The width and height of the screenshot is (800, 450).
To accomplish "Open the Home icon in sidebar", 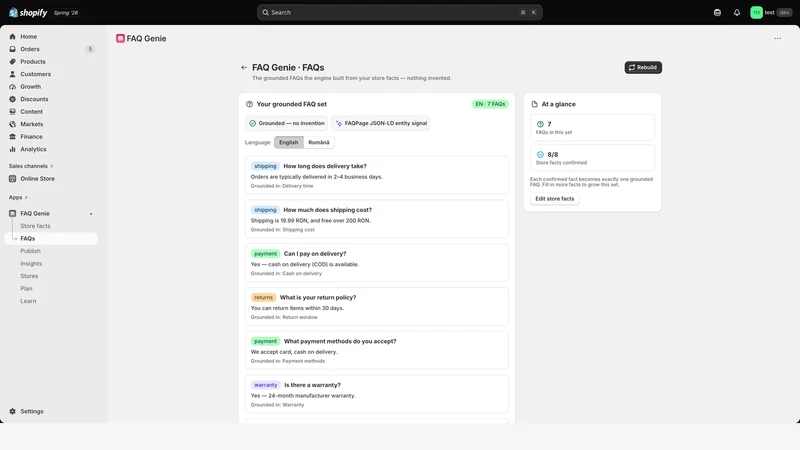I will point(12,37).
